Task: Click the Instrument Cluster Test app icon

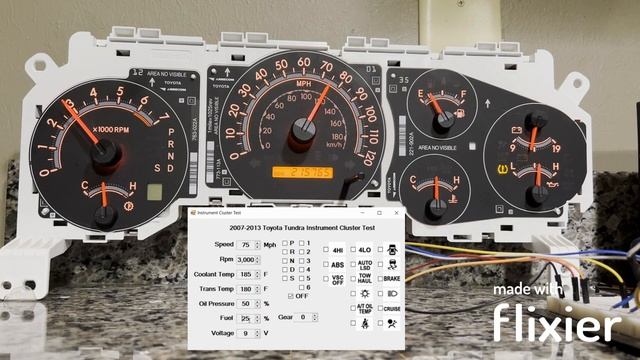Action: (x=193, y=213)
